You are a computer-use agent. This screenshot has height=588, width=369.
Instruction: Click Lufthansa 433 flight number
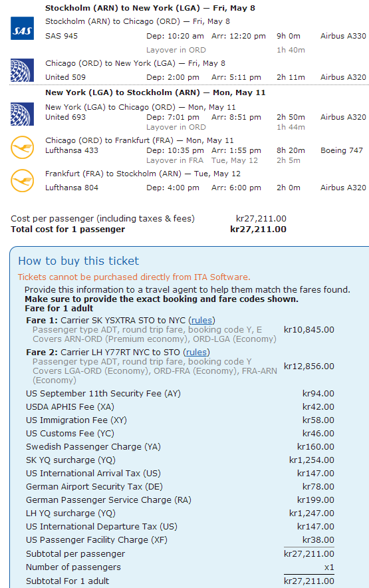click(x=72, y=150)
